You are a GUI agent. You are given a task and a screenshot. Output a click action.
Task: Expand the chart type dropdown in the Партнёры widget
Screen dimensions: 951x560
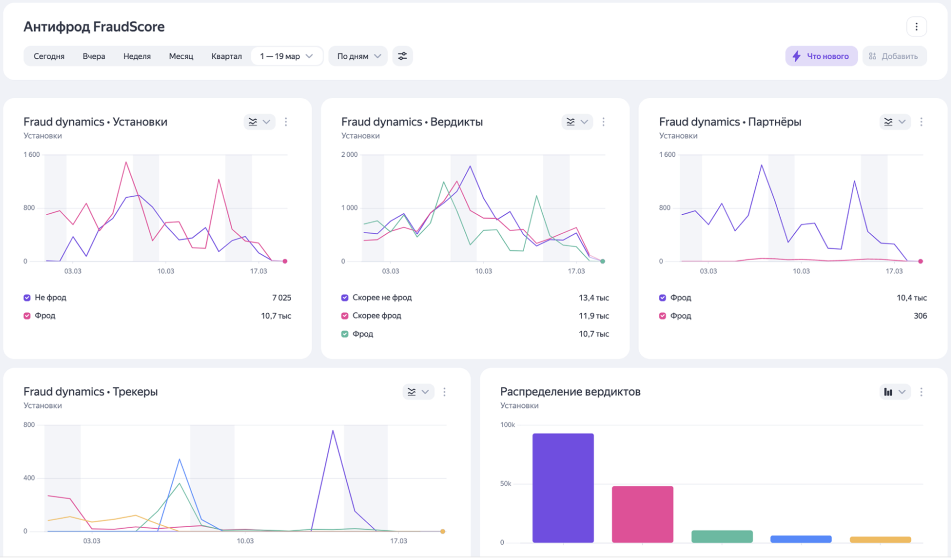902,122
